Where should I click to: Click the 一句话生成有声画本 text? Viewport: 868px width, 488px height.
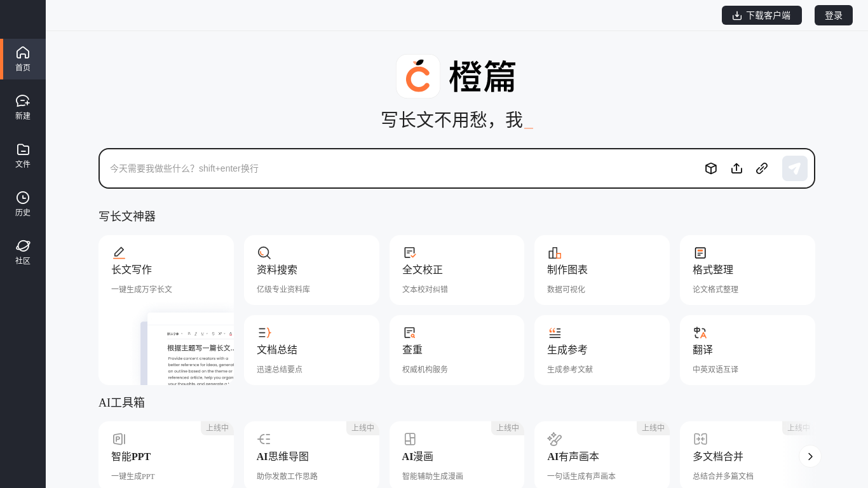point(581,476)
